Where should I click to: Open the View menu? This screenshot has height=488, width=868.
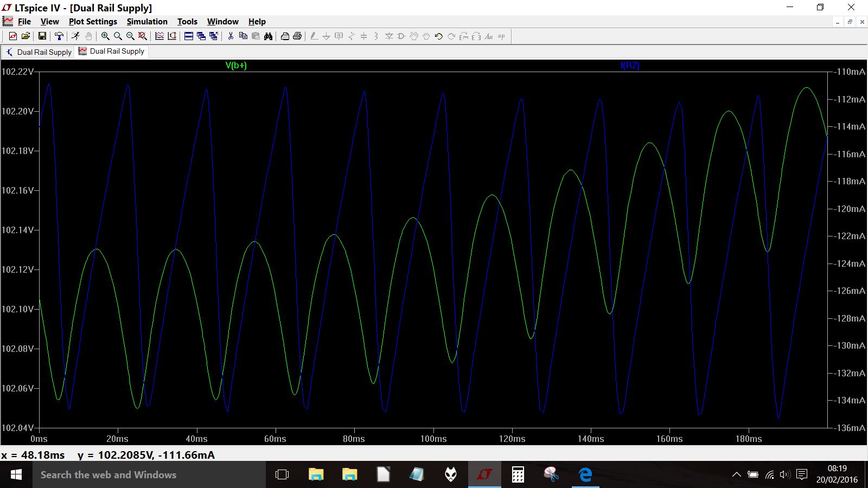49,22
